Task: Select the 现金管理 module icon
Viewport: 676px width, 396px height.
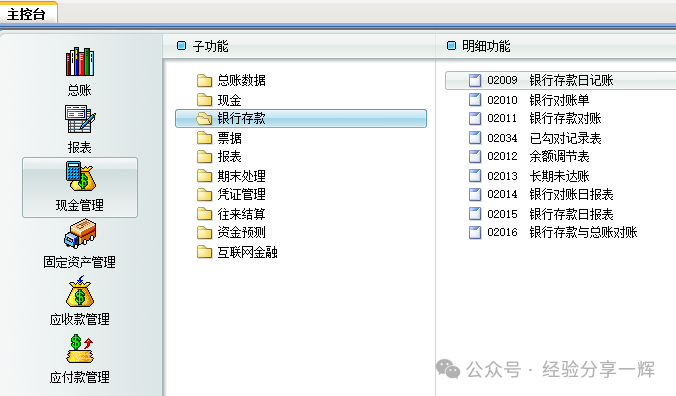Action: [80, 176]
